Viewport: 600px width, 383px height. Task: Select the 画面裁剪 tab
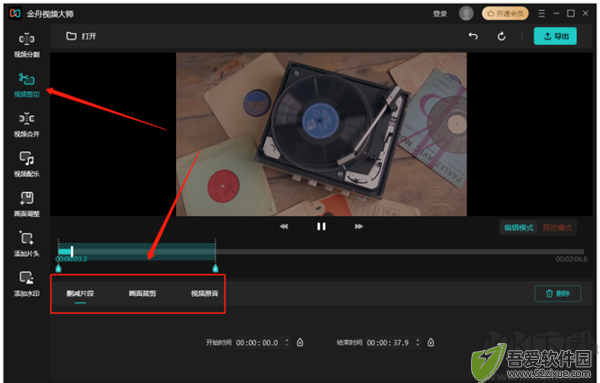pos(142,293)
